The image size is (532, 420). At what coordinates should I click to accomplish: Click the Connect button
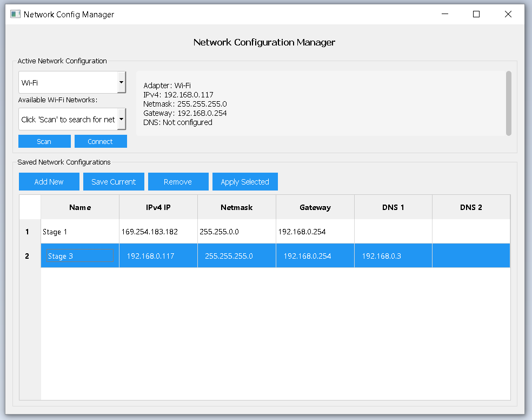pyautogui.click(x=101, y=141)
